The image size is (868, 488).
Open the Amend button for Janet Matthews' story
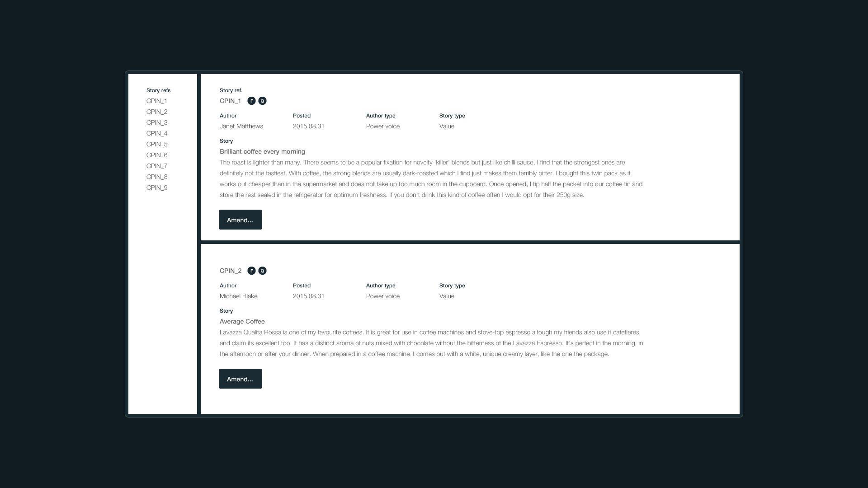point(241,220)
